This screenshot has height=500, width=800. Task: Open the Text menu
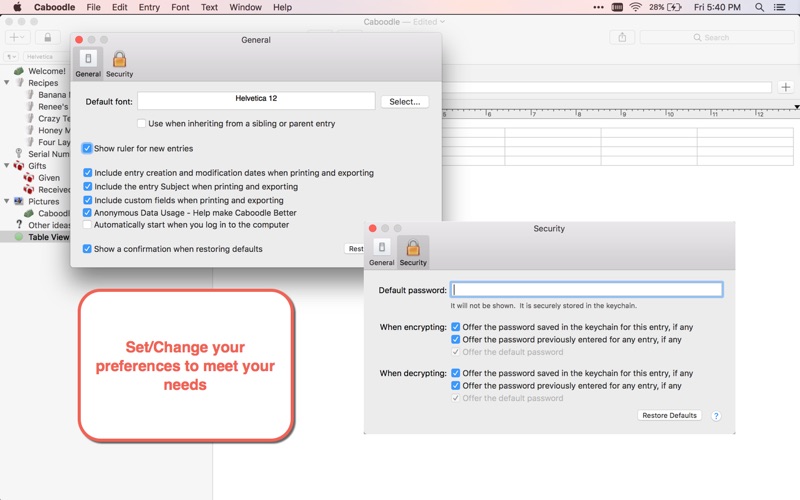pos(209,7)
